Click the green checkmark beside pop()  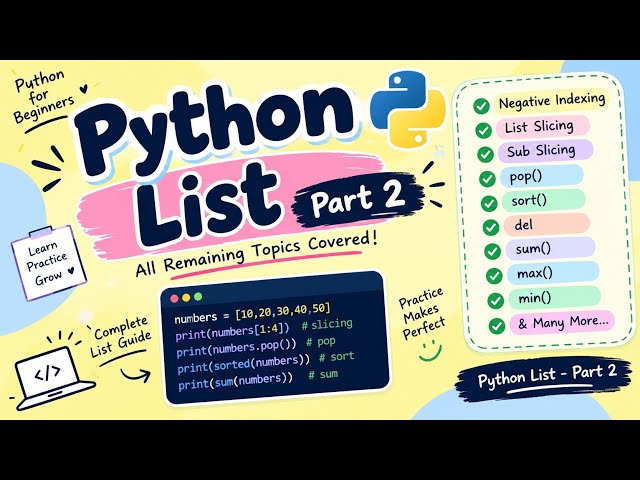coord(487,179)
